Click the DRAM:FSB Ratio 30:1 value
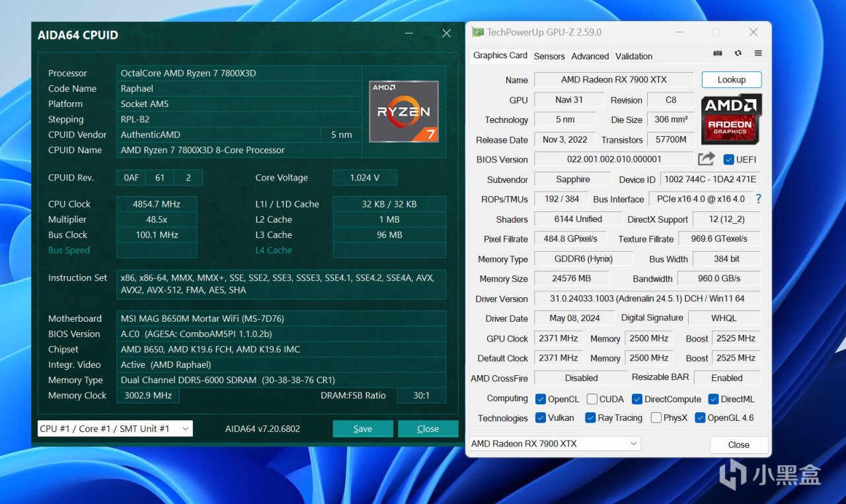846x504 pixels. [x=421, y=396]
